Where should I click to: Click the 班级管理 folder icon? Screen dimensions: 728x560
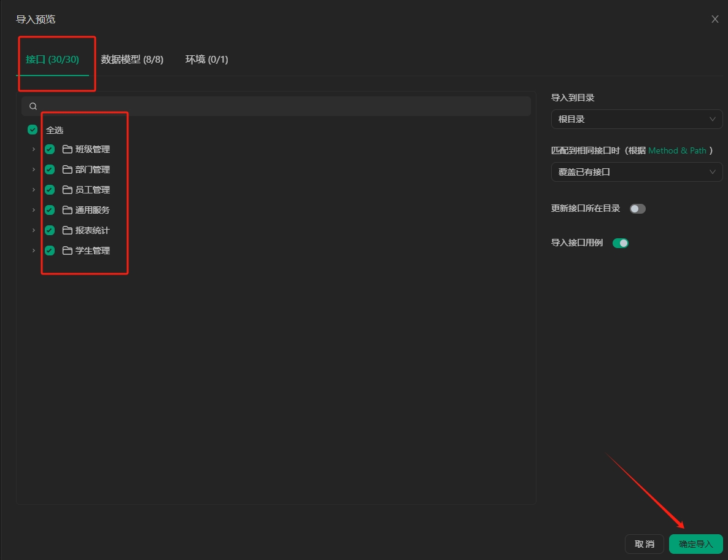tap(68, 149)
